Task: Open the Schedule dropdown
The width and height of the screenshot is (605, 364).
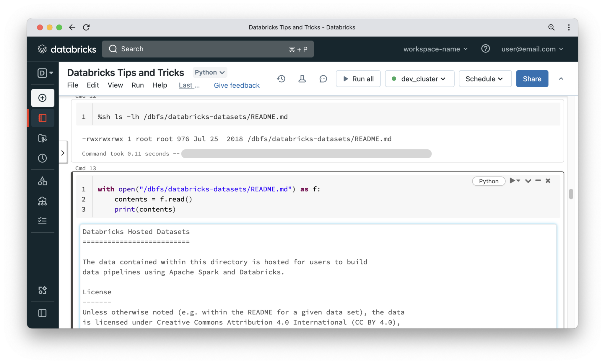Action: (x=485, y=79)
